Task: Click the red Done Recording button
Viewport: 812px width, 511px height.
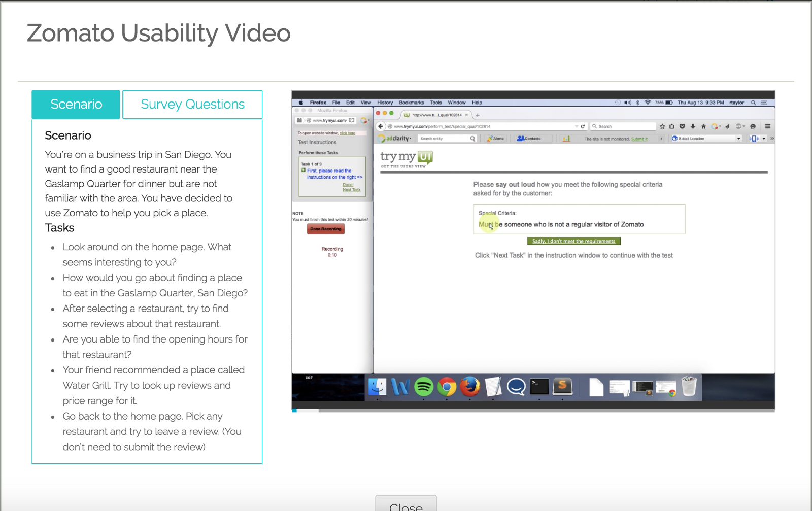Action: click(326, 229)
